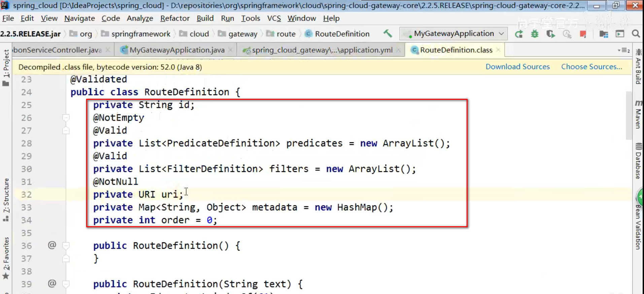This screenshot has width=644, height=294.
Task: Click the Build Project hammer icon
Action: (x=387, y=33)
